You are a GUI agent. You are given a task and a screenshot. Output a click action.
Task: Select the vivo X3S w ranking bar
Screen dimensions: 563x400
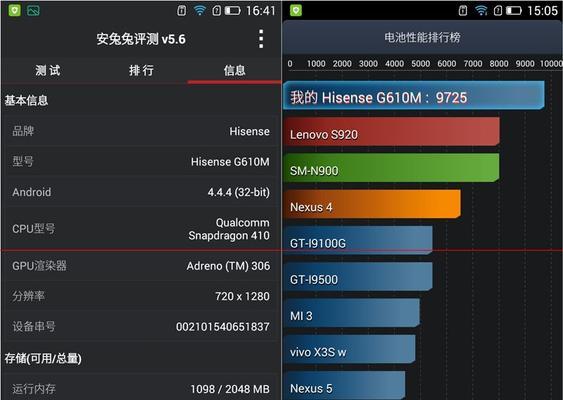[x=349, y=349]
